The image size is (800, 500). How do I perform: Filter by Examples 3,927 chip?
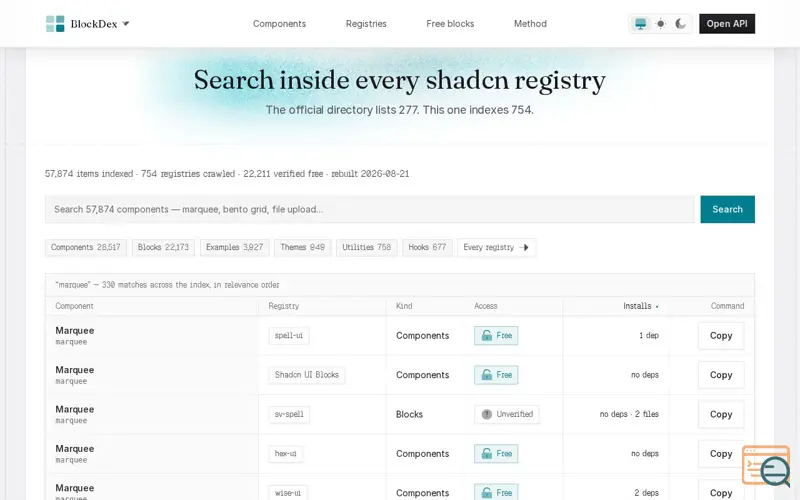point(234,247)
